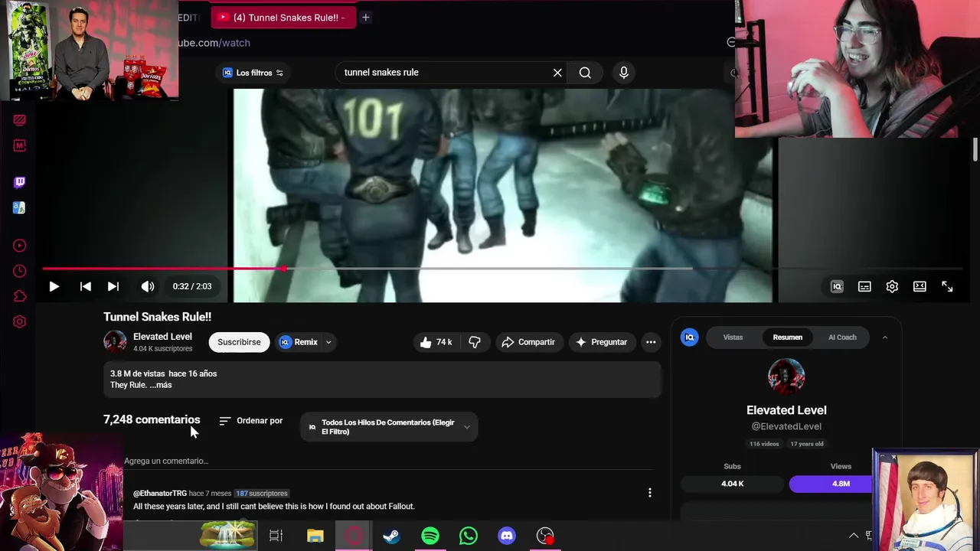Click the IQ badge in the side panel
Image resolution: width=980 pixels, height=551 pixels.
pos(689,337)
